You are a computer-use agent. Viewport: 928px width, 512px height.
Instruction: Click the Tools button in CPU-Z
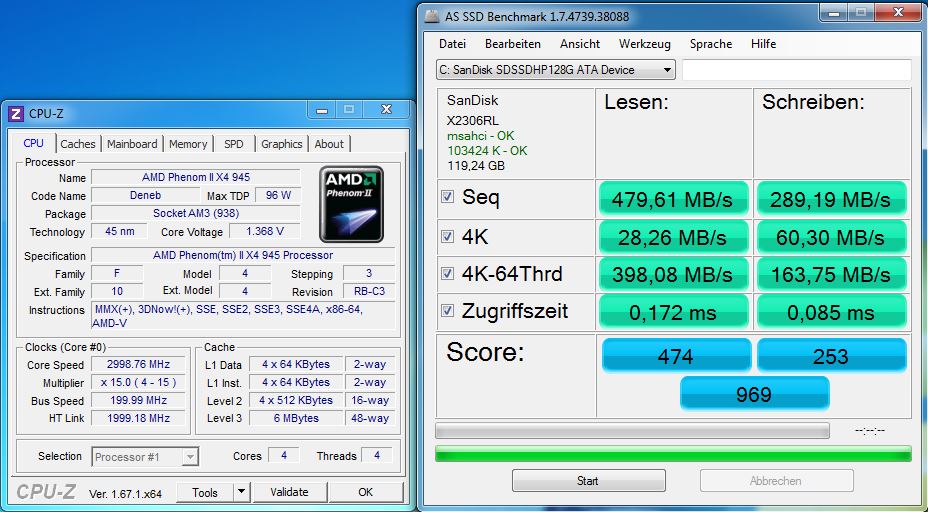(x=205, y=492)
